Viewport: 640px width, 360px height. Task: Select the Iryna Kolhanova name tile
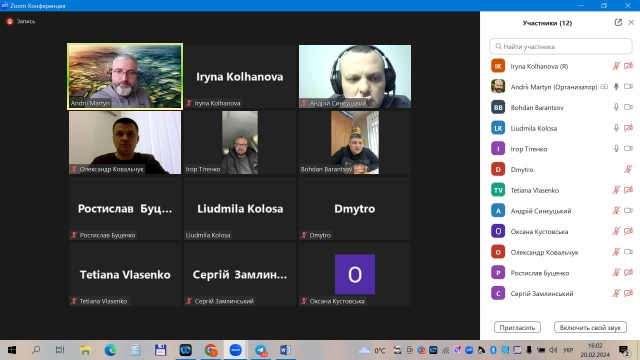[x=240, y=76]
